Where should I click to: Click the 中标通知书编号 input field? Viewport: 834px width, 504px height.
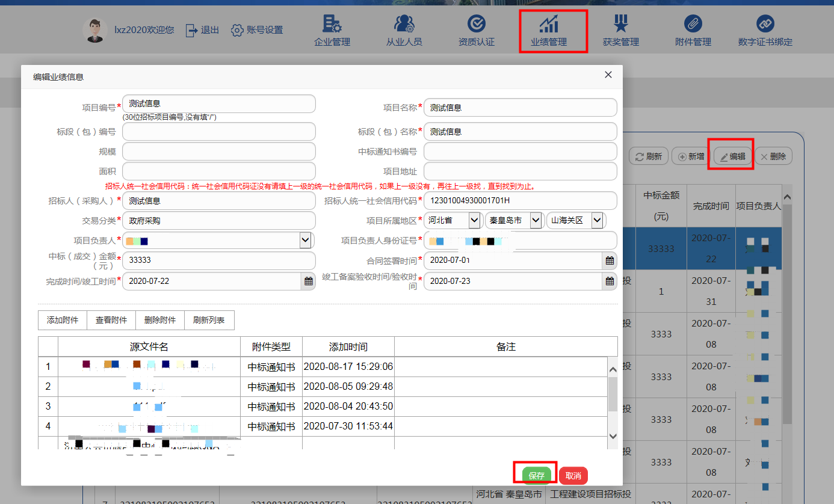(x=520, y=152)
